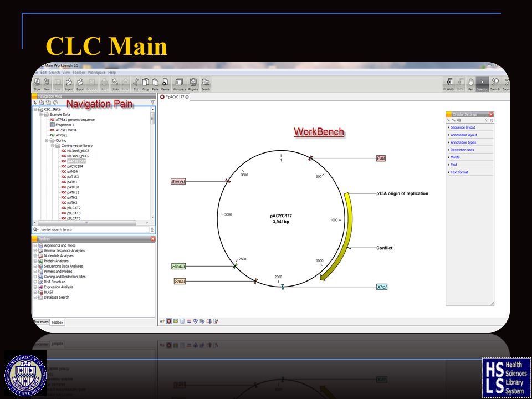Viewport: 532px width, 399px height.
Task: Click the Undo toolbar icon
Action: (115, 84)
